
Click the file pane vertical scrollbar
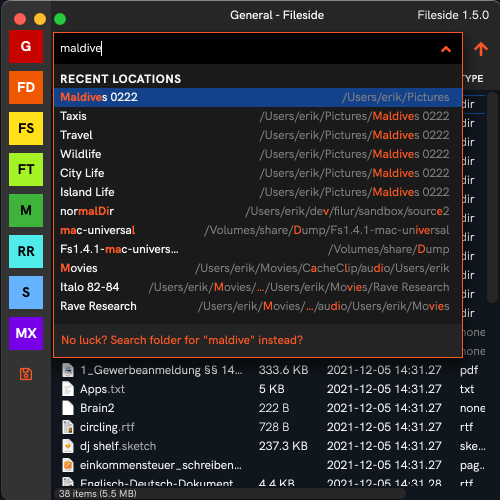point(493,197)
